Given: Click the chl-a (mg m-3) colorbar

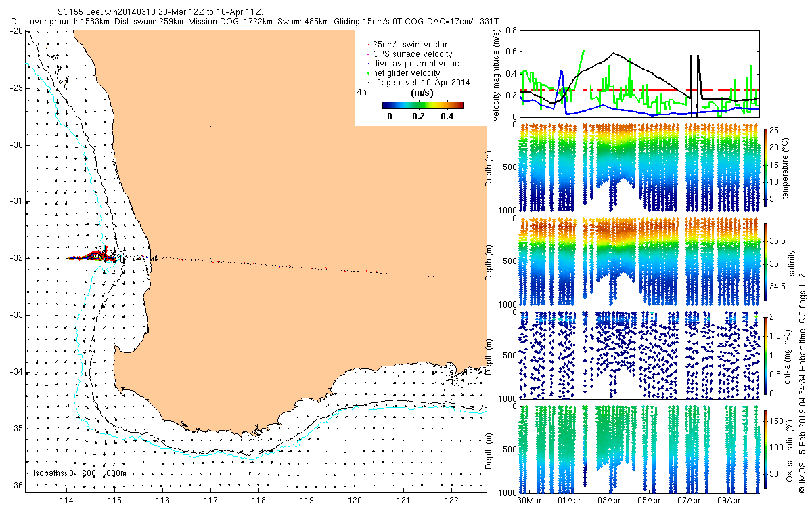Looking at the screenshot, I should pyautogui.click(x=765, y=354).
